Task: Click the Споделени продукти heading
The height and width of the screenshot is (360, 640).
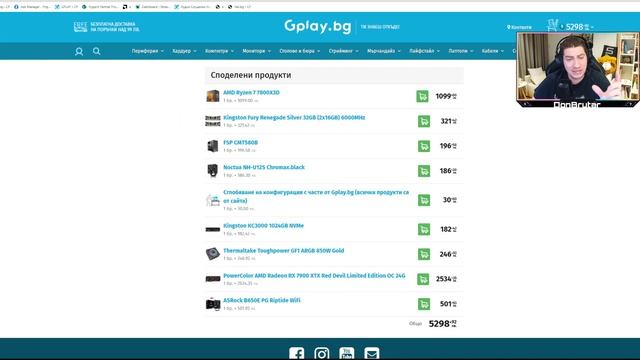Action: (x=251, y=75)
